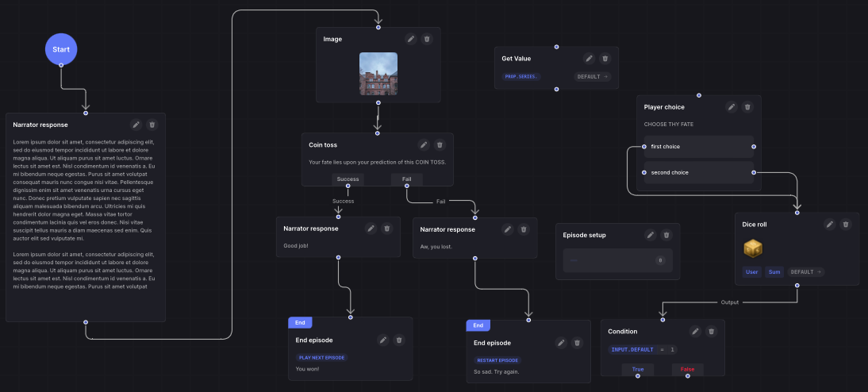Edit the large Lorem ipsum Narrator response node
Screen dimensions: 868x392
136,125
